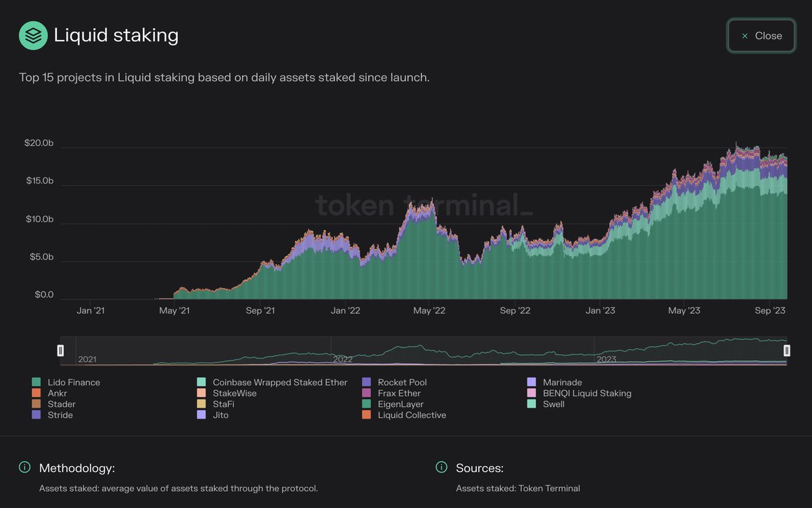Click the 2023 marker in range navigator
Viewport: 812px width, 508px height.
606,359
